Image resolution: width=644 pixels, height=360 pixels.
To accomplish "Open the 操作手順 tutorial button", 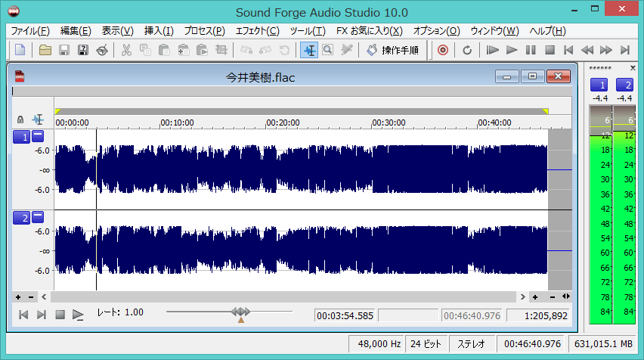I will pos(392,50).
